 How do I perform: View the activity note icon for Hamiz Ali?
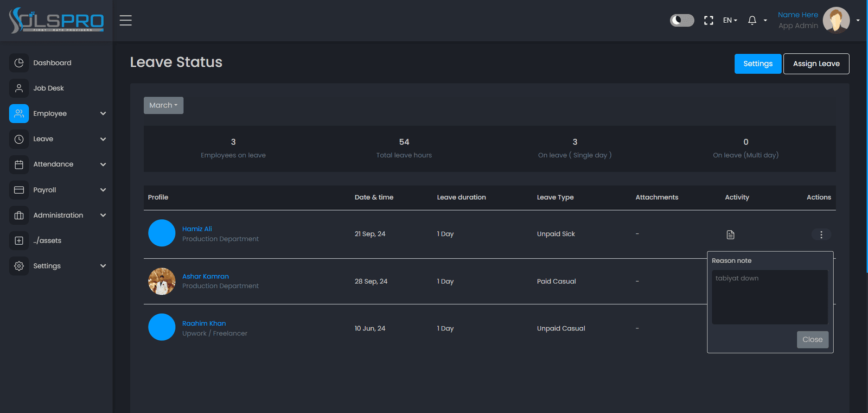tap(730, 234)
